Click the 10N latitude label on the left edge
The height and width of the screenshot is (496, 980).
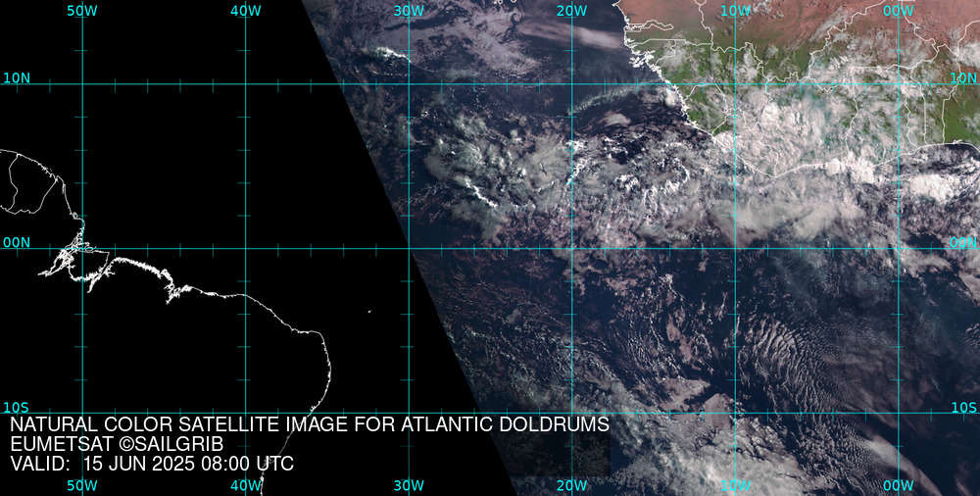tap(17, 77)
